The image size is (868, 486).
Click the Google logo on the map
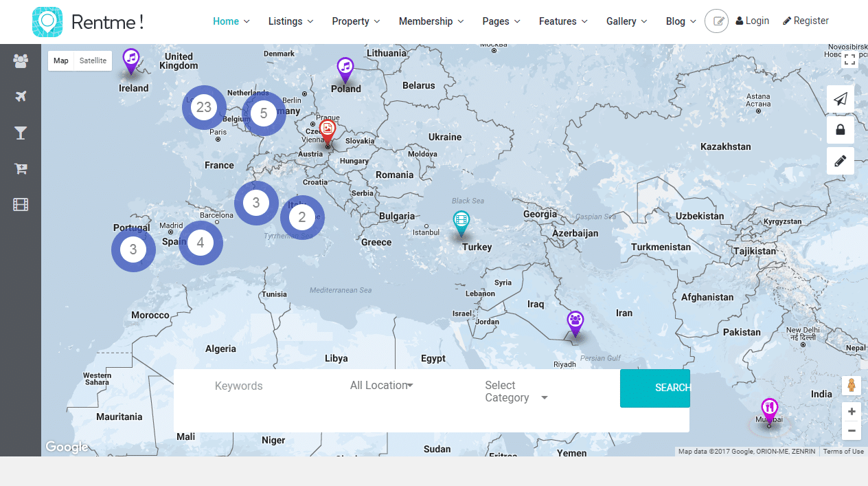coord(67,448)
